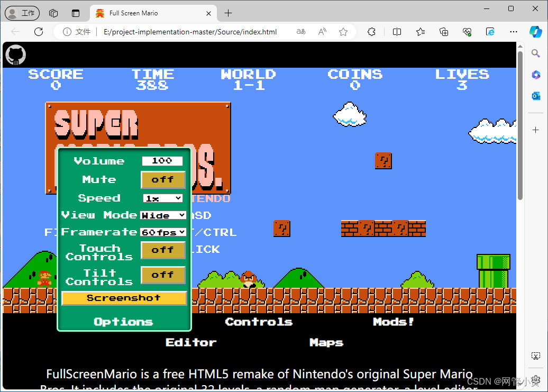Image resolution: width=548 pixels, height=392 pixels.
Task: Open the translate icon in the address bar
Action: pos(301,32)
